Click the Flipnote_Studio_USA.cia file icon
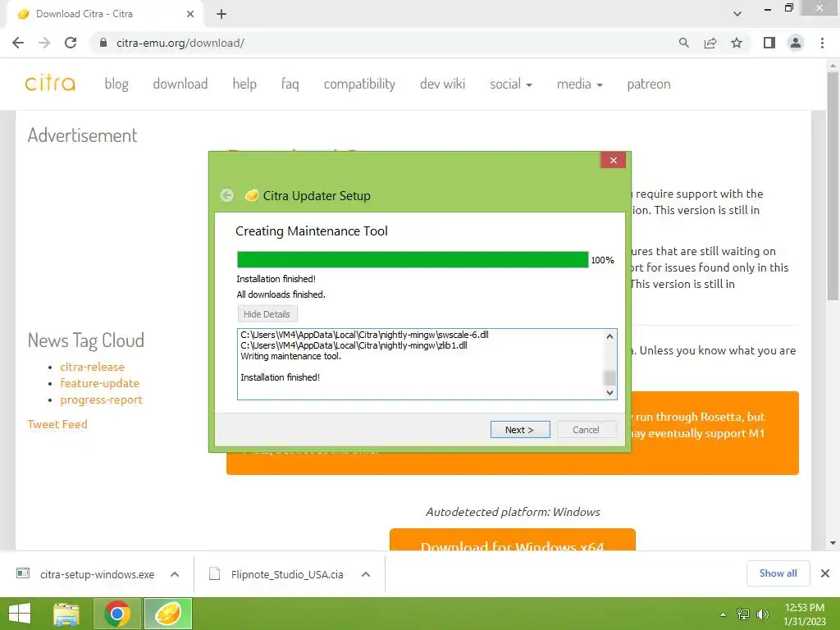The height and width of the screenshot is (630, 840). click(x=214, y=574)
